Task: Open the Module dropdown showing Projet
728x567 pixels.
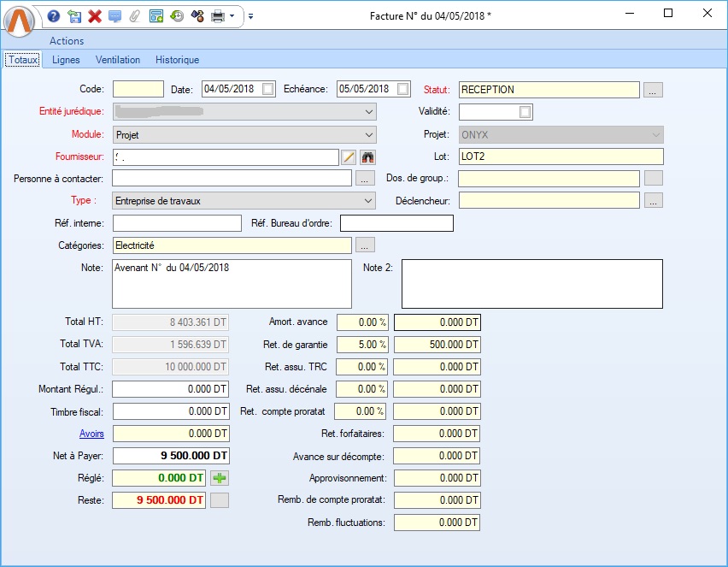Action: click(368, 134)
